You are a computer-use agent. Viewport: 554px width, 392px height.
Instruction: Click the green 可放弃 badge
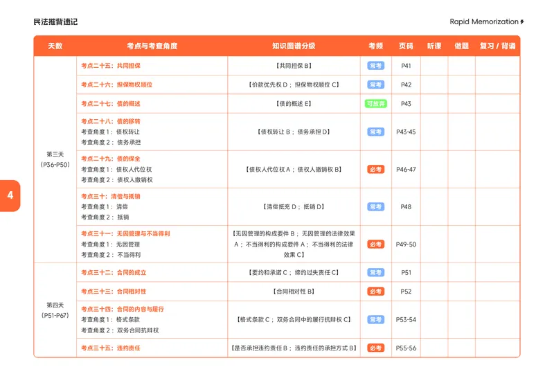375,104
